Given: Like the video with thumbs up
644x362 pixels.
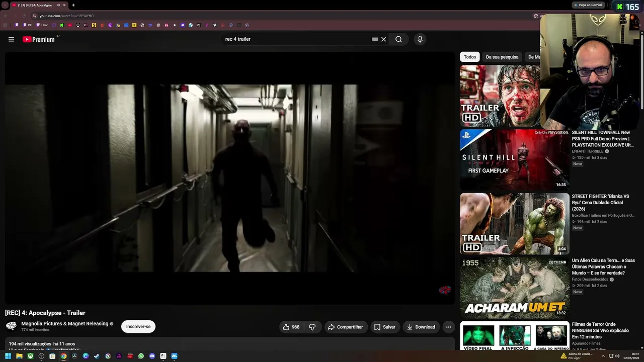Looking at the screenshot, I should click(291, 327).
